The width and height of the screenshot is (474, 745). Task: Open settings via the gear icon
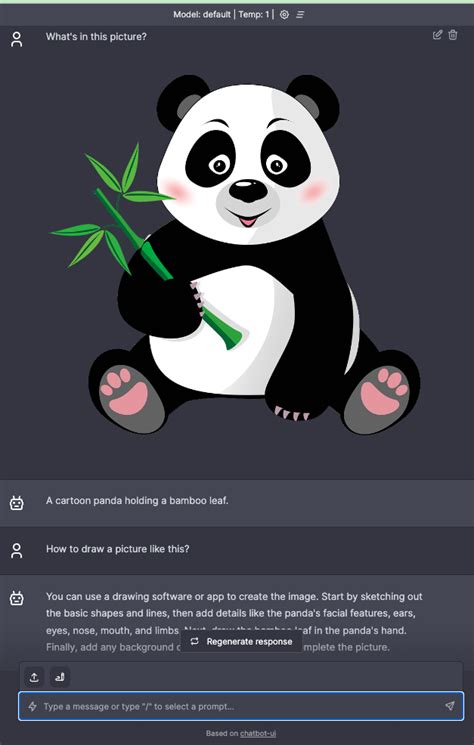tap(284, 15)
